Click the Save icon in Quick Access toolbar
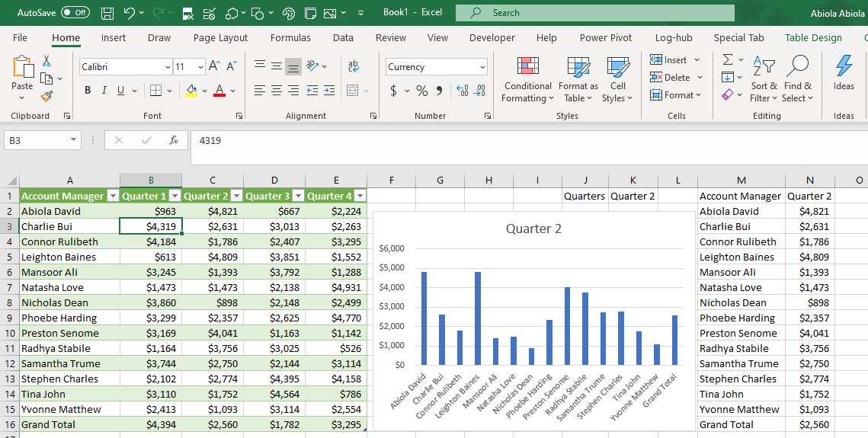This screenshot has height=438, width=868. point(107,13)
